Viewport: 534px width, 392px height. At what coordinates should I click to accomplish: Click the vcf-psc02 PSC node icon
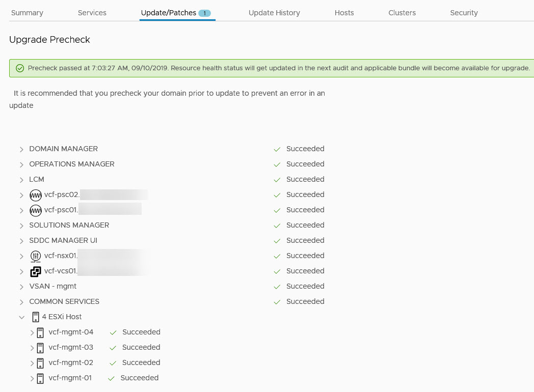(36, 195)
